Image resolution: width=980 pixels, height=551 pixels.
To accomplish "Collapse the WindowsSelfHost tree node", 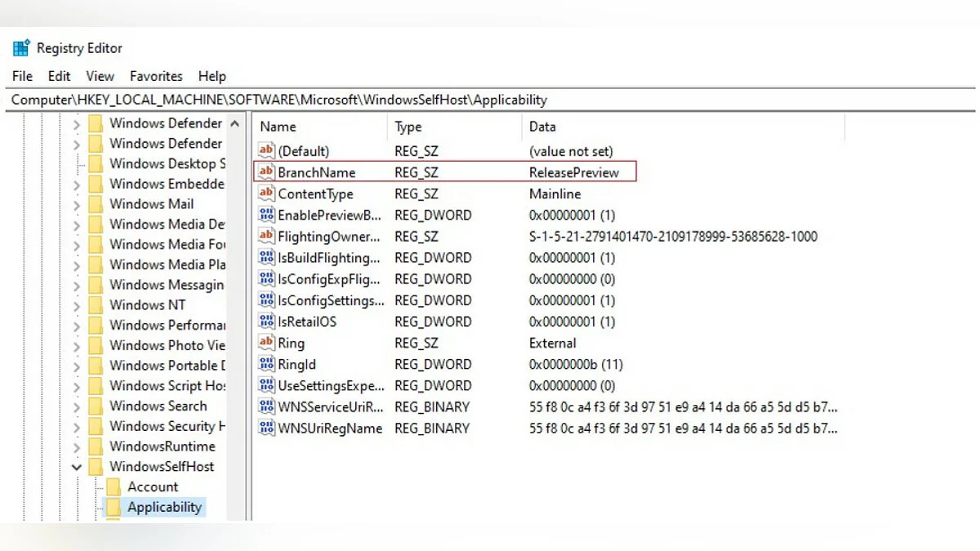I will pos(77,467).
